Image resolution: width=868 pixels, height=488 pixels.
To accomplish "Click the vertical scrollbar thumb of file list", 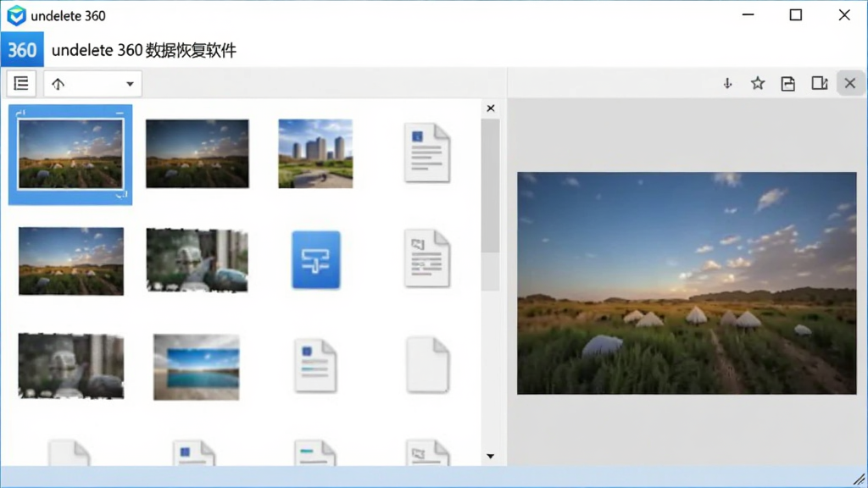I will (491, 186).
